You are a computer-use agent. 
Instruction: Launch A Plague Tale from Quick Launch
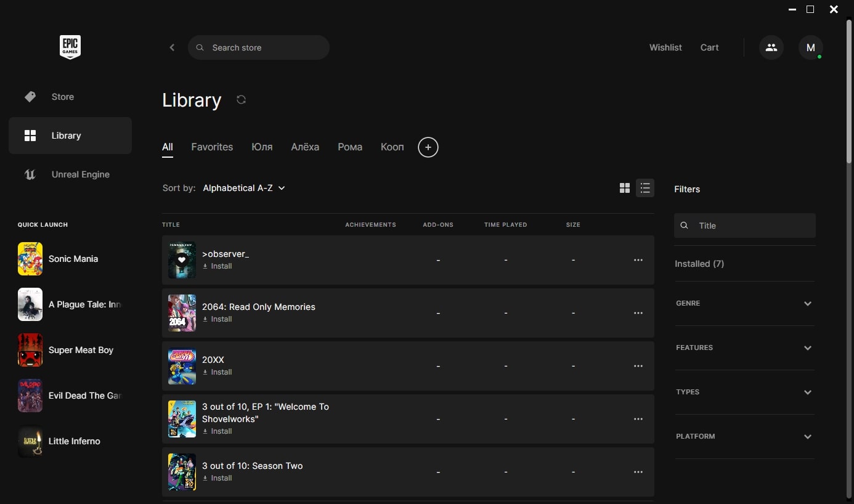tap(70, 304)
